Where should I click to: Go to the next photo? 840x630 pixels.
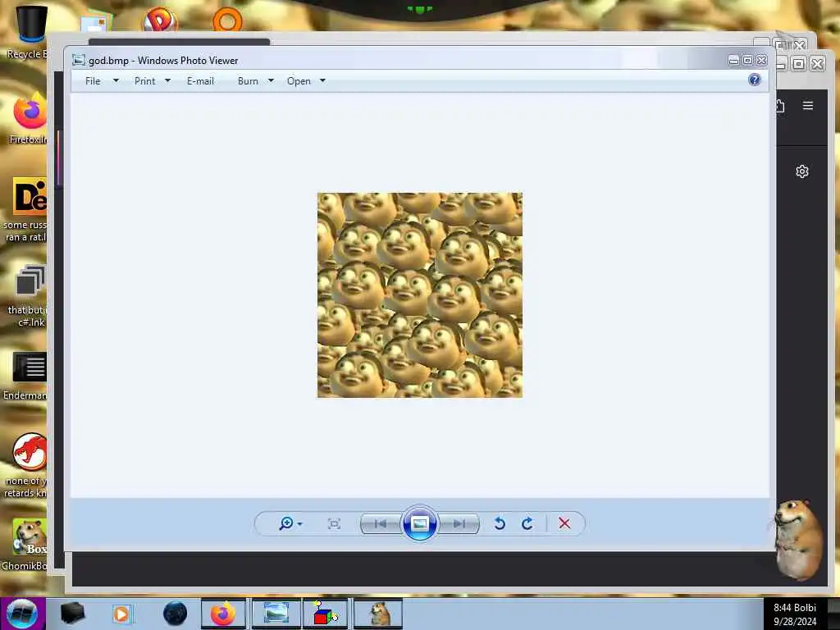click(x=459, y=523)
